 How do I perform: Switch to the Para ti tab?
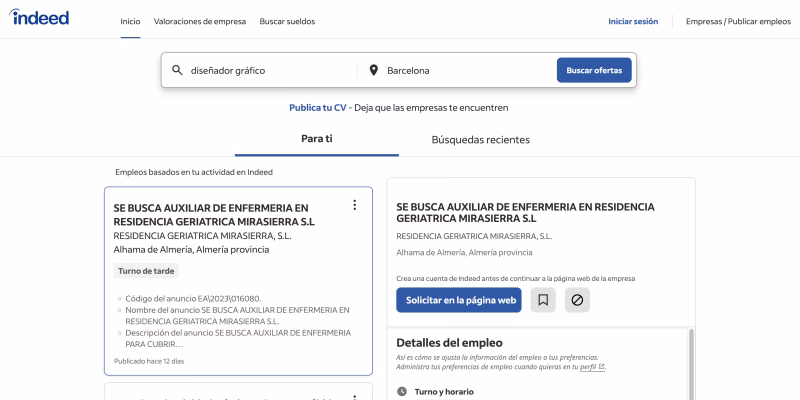[x=317, y=139]
